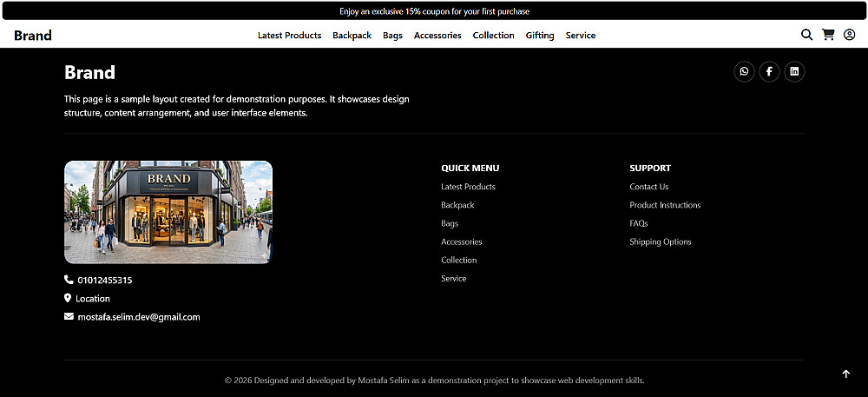Select Gifting in the top navigation
868x397 pixels.
pos(540,36)
